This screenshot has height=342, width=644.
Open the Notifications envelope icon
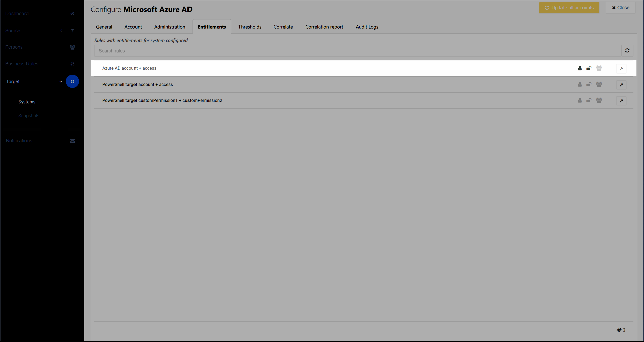[72, 141]
